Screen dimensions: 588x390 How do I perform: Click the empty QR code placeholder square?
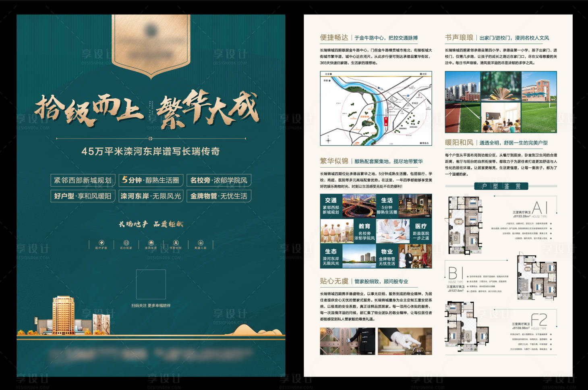(151, 284)
